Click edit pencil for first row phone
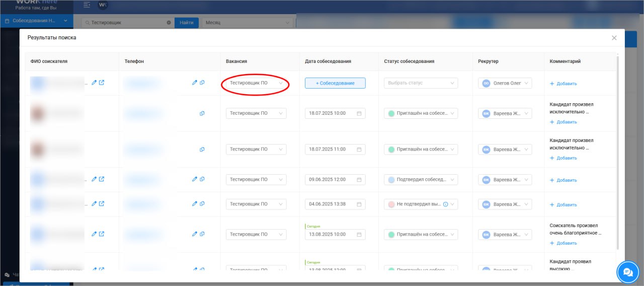This screenshot has width=644, height=286. (195, 83)
